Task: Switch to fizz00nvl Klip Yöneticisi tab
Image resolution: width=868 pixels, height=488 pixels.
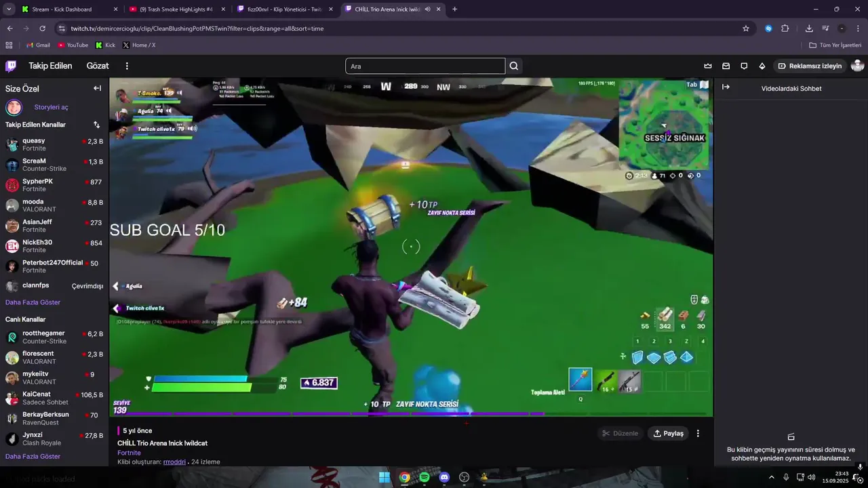Action: tap(285, 9)
